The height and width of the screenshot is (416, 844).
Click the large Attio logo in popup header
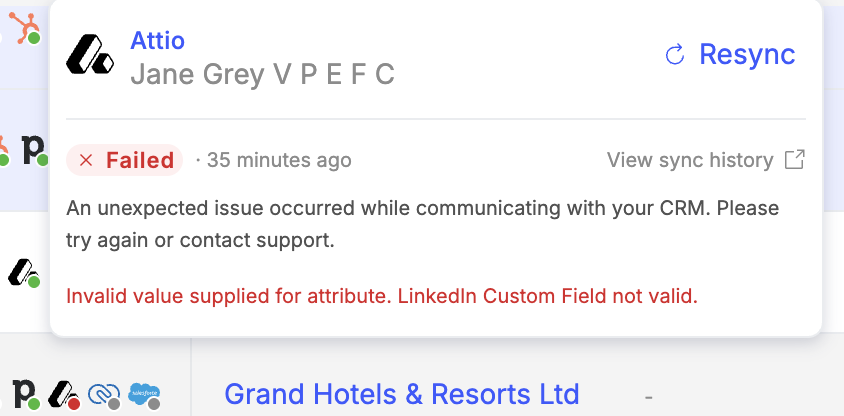(91, 52)
